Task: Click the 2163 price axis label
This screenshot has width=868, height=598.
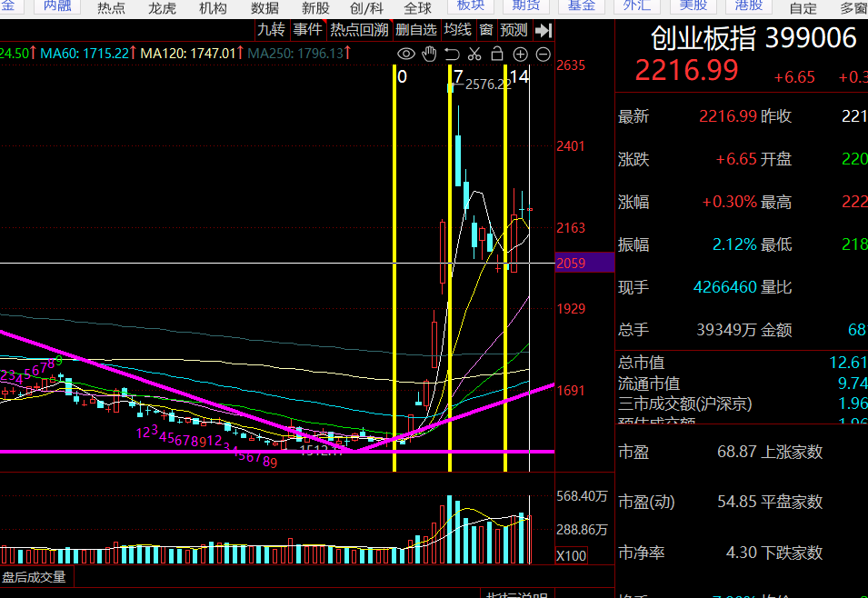Action: click(571, 227)
